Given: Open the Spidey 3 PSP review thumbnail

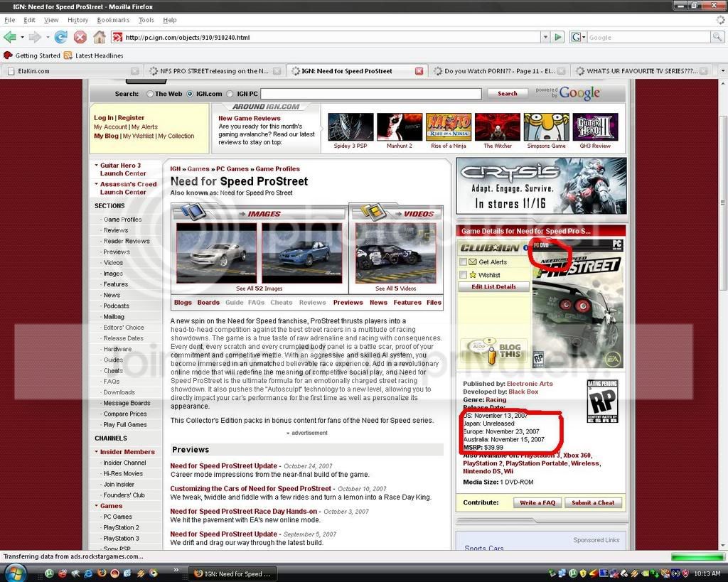Looking at the screenshot, I should tap(350, 126).
